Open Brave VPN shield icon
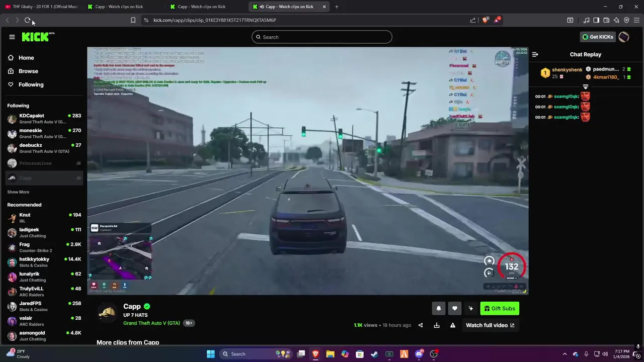The image size is (644, 362). pos(626,20)
